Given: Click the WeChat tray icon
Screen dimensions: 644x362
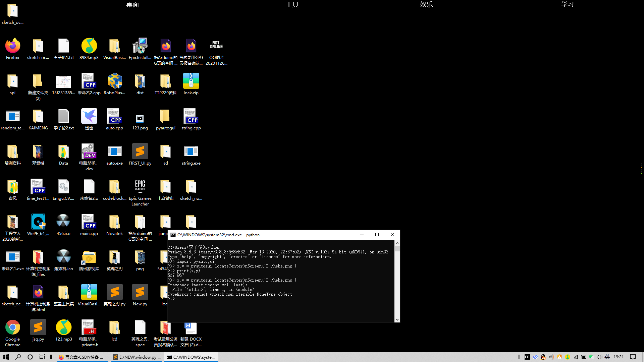Looking at the screenshot, I should 591,357.
